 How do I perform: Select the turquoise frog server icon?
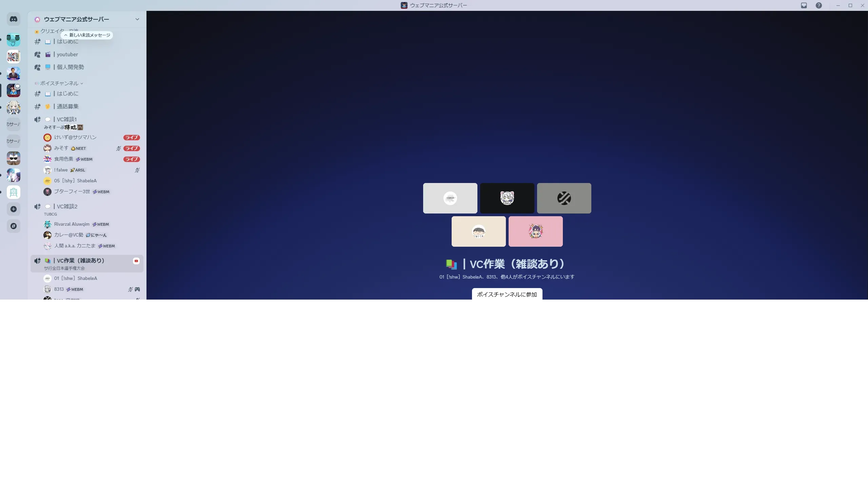(x=14, y=40)
